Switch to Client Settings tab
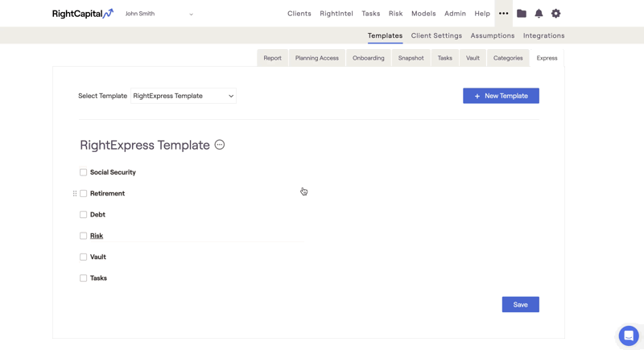This screenshot has height=350, width=644. coord(436,35)
